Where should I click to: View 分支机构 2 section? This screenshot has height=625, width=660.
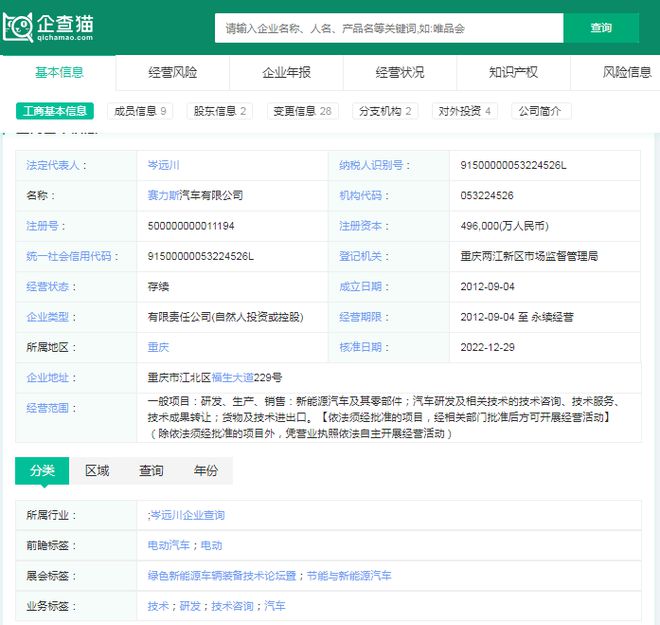(x=385, y=111)
